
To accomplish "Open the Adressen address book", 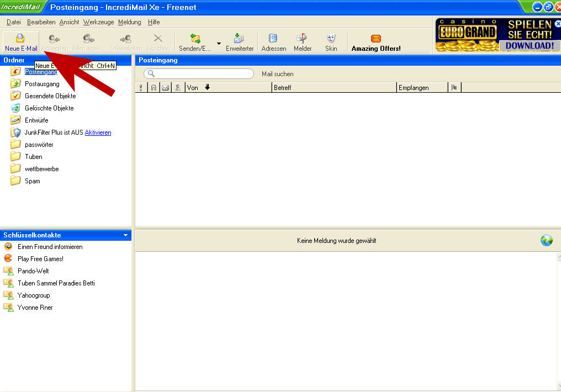I will (273, 39).
